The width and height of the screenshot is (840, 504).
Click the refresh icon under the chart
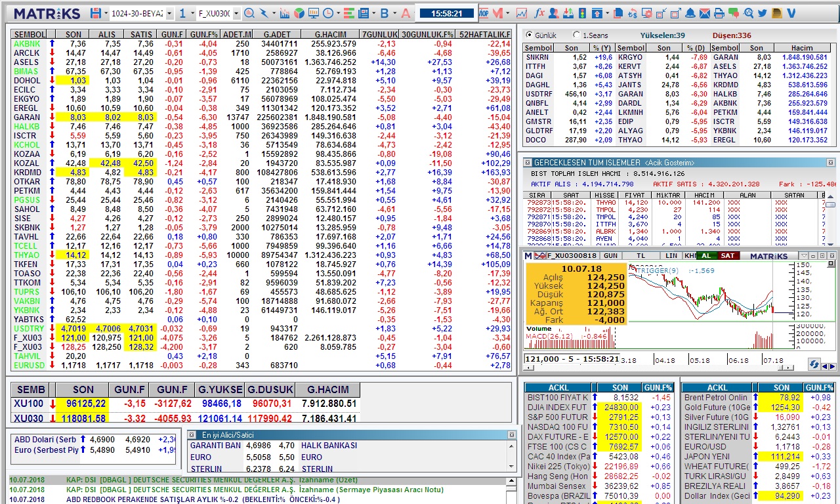814,365
